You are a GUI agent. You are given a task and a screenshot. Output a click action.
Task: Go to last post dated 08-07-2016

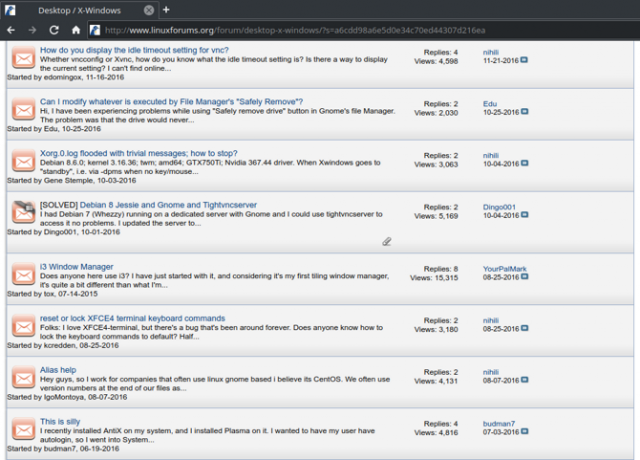click(524, 380)
